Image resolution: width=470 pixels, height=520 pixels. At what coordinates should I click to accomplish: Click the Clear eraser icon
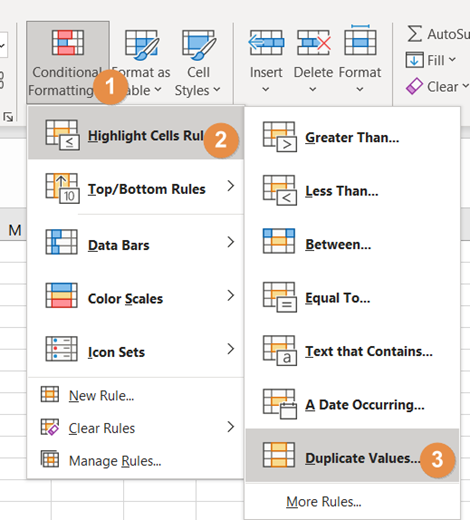pos(414,86)
